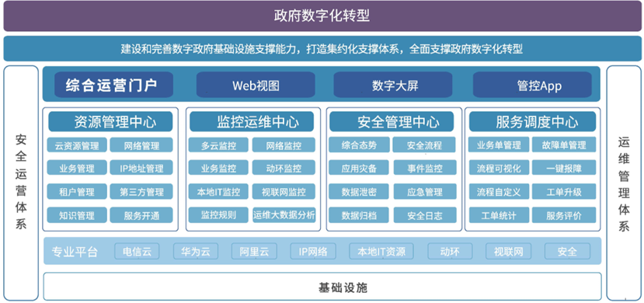
Task: Click the 安全管理中心 header
Action: 392,121
